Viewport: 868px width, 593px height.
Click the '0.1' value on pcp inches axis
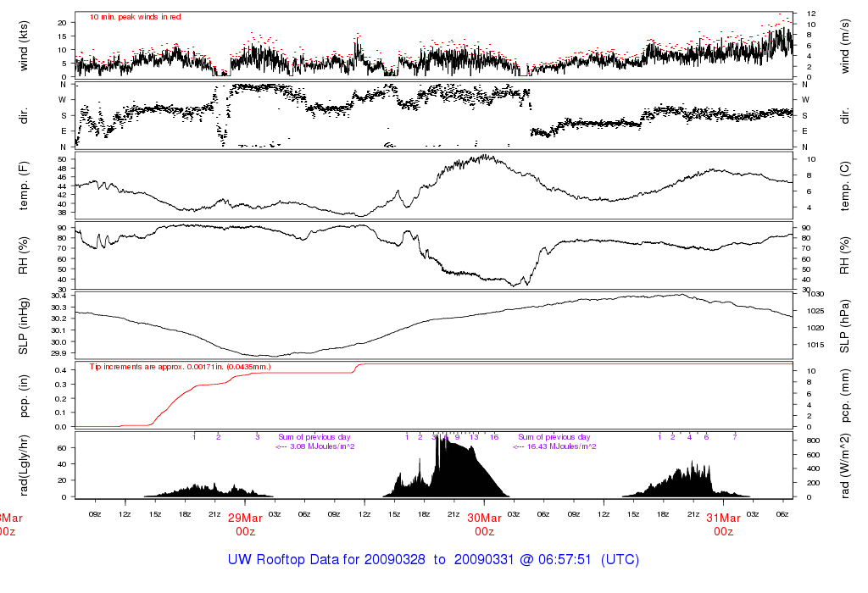(61, 413)
